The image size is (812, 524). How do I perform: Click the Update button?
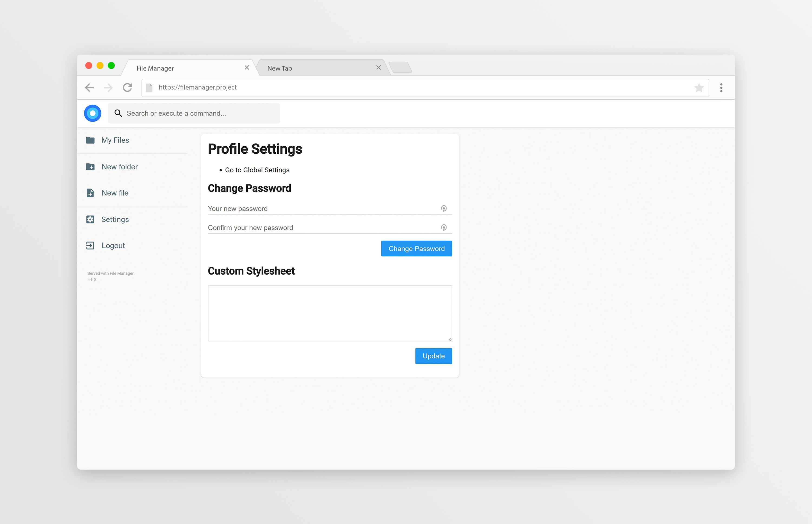tap(433, 355)
